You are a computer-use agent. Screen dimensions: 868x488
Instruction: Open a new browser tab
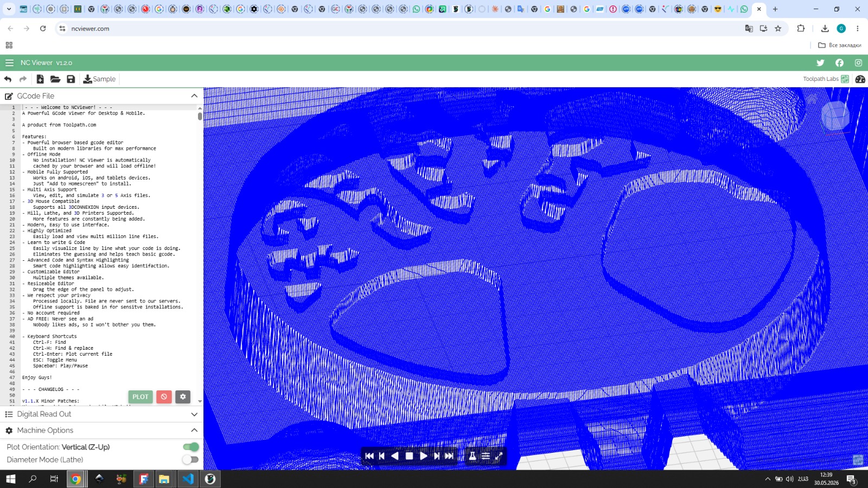tap(775, 9)
